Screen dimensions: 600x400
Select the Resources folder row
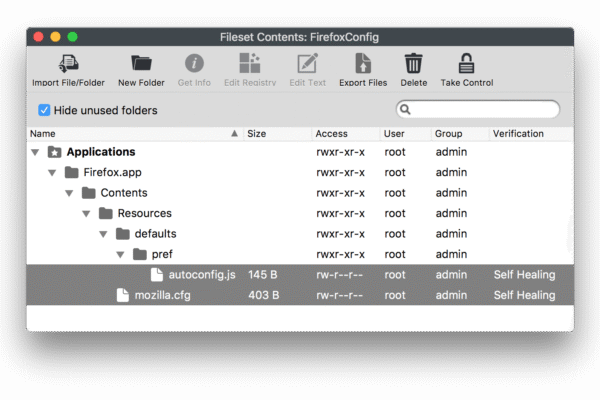pyautogui.click(x=300, y=213)
